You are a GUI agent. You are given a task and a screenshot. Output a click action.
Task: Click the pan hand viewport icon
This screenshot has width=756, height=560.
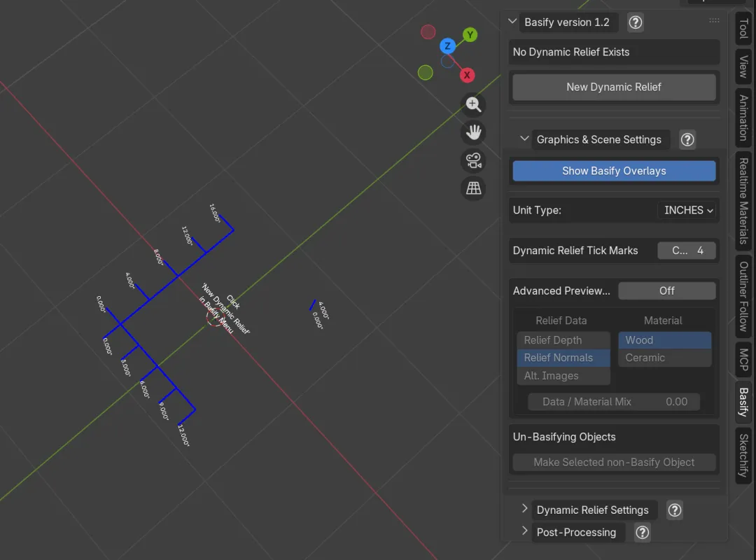[473, 132]
